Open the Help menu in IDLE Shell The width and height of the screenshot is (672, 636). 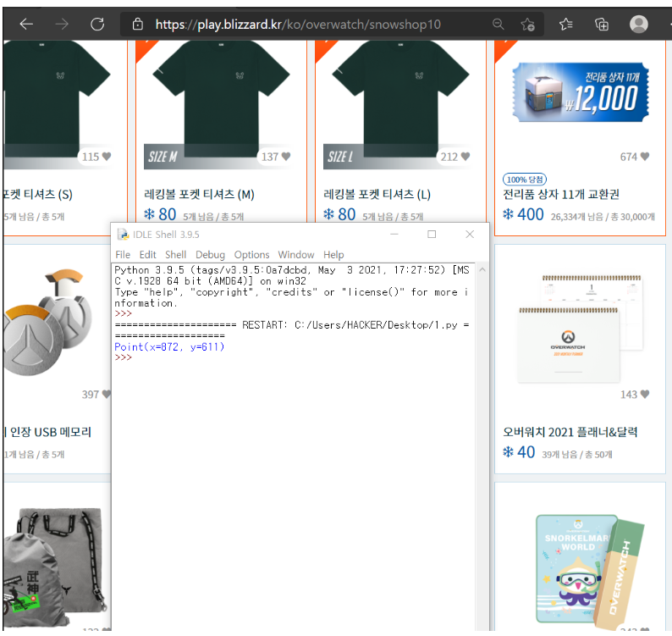(x=333, y=255)
